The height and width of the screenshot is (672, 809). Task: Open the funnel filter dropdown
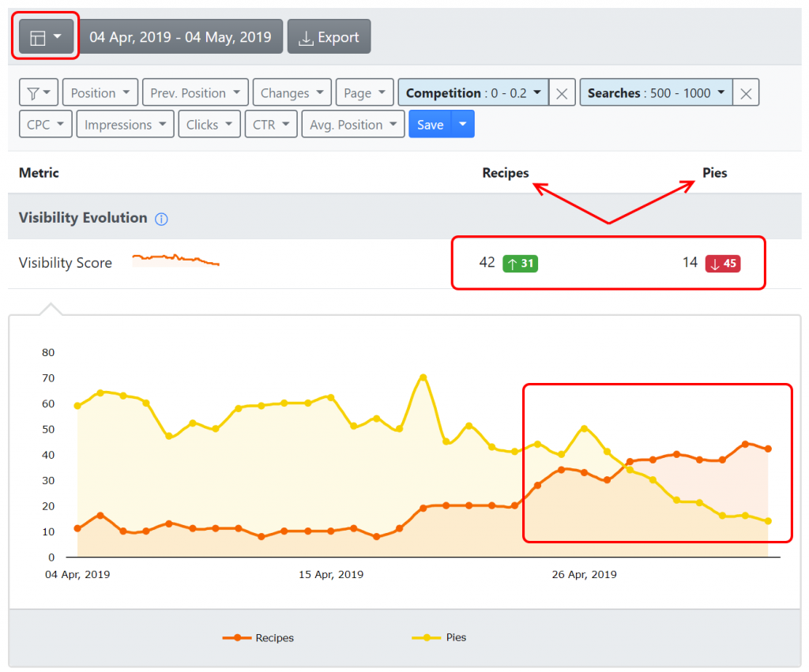point(39,93)
